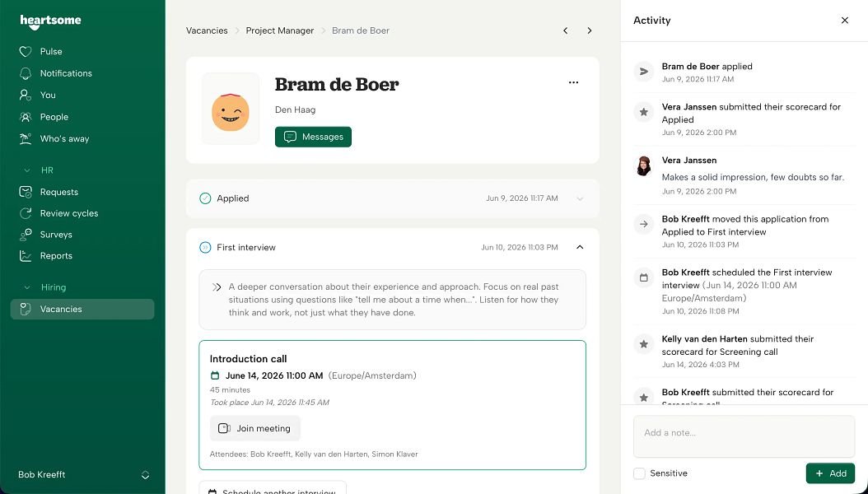The width and height of the screenshot is (868, 494).
Task: Click the Messages button
Action: [313, 137]
